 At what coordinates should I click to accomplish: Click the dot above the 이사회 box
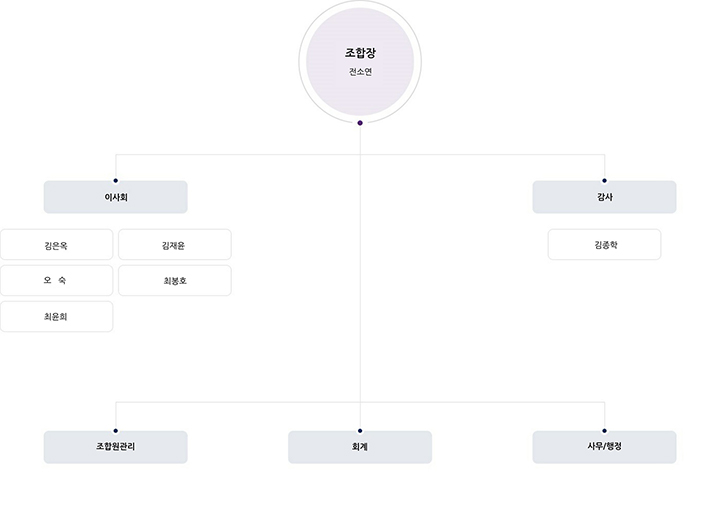[115, 181]
